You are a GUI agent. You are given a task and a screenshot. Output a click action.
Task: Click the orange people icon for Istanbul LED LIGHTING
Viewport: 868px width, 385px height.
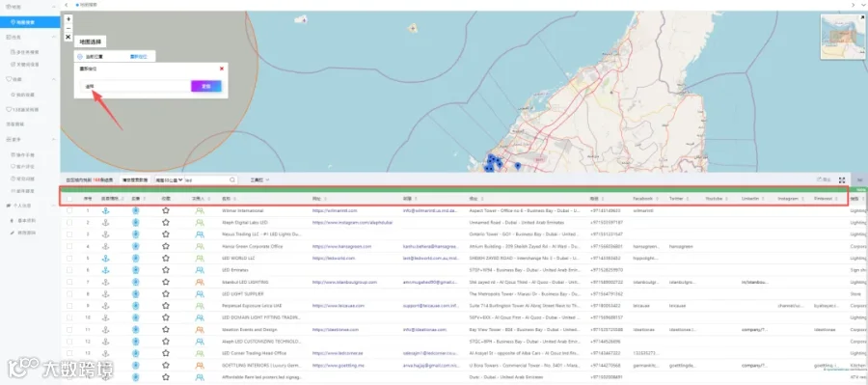point(200,282)
